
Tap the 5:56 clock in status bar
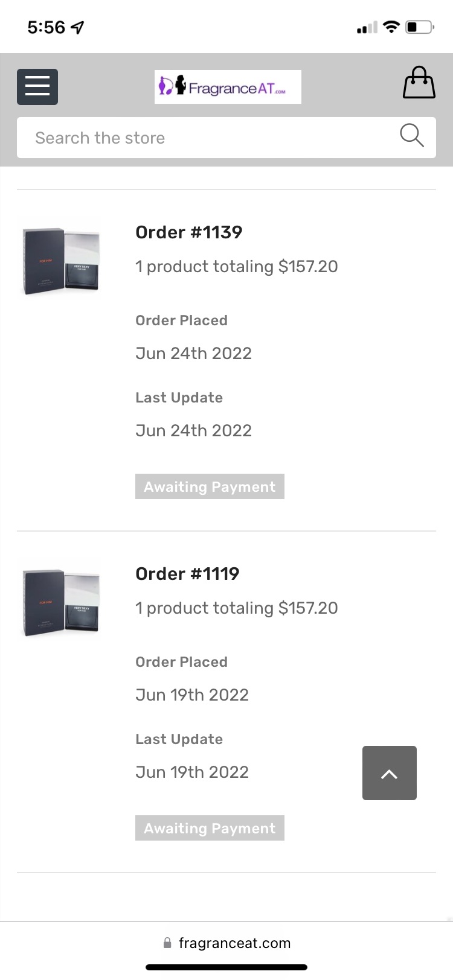(x=46, y=27)
